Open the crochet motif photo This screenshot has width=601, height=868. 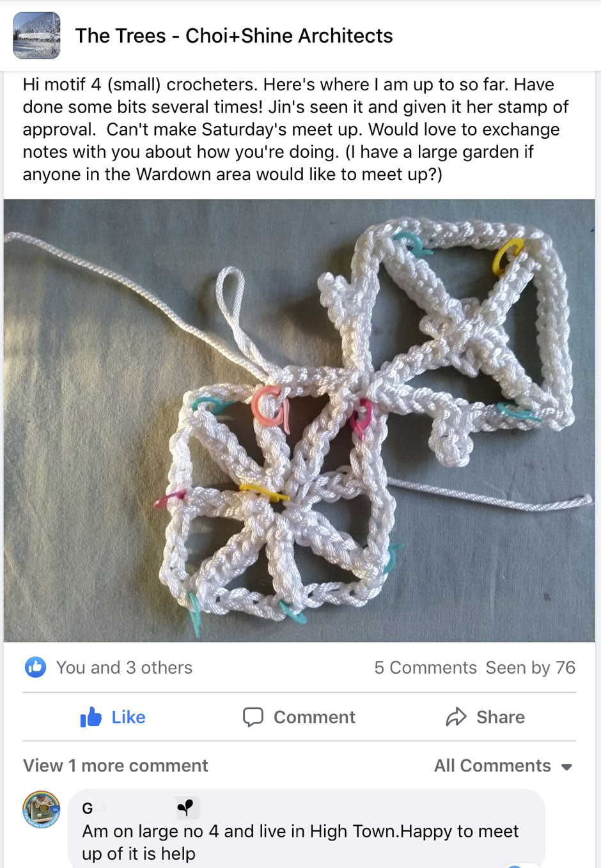click(299, 421)
